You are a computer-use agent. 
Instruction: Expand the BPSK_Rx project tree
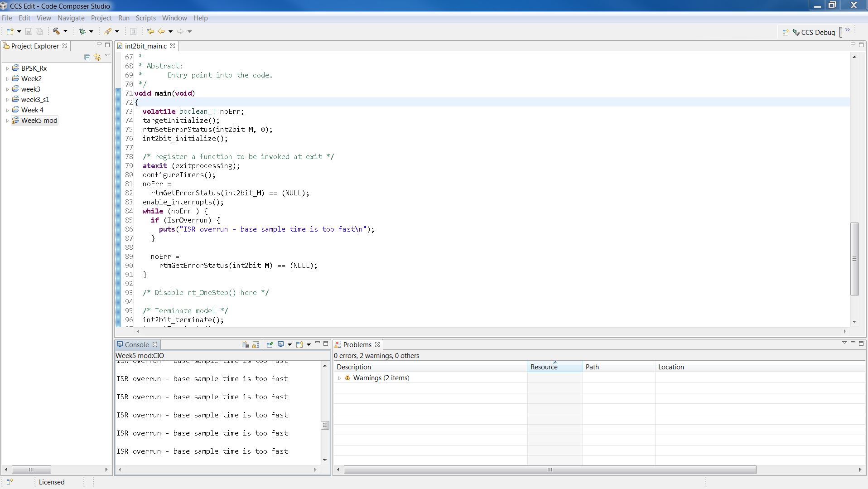pyautogui.click(x=7, y=68)
